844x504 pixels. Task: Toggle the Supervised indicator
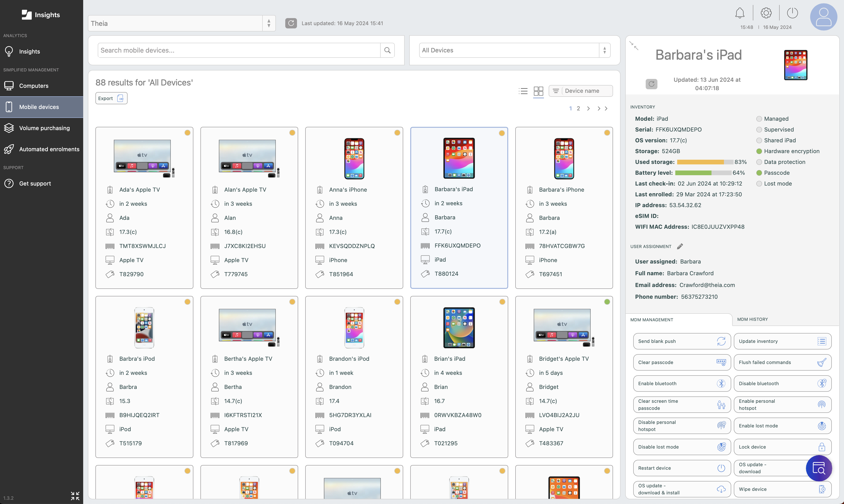coord(759,130)
